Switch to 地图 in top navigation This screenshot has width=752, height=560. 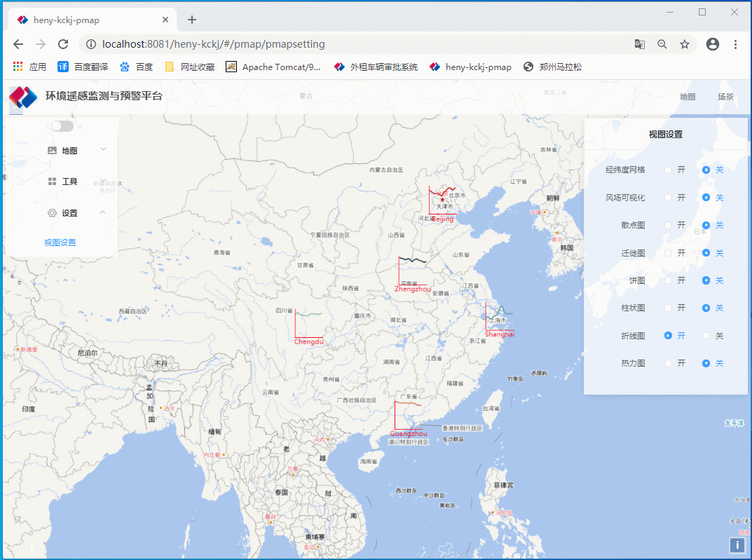point(688,97)
